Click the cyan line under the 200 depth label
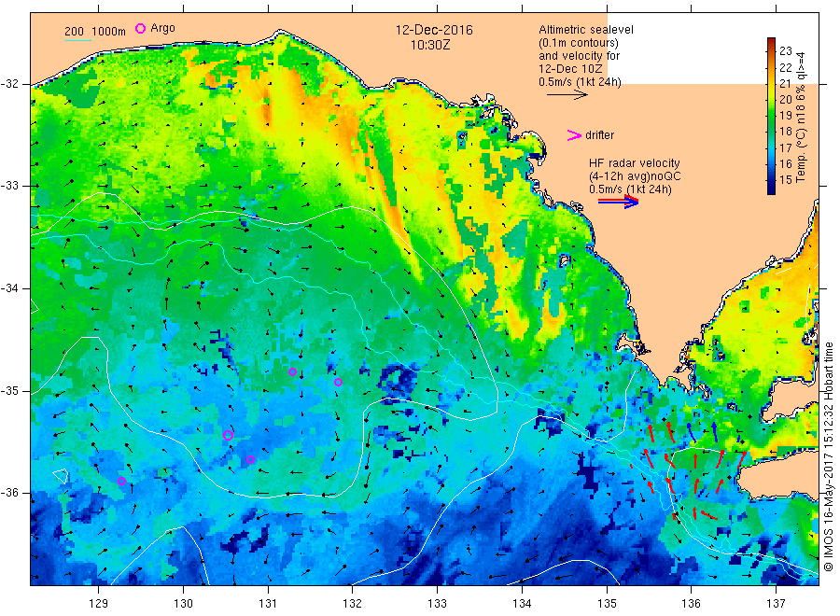Screen dimensions: 840x616 coord(77,40)
